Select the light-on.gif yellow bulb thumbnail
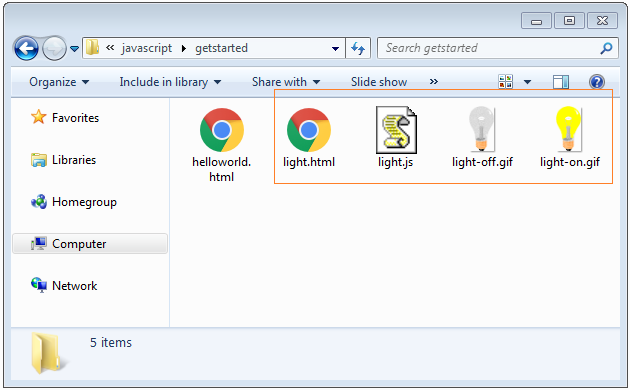 [569, 129]
